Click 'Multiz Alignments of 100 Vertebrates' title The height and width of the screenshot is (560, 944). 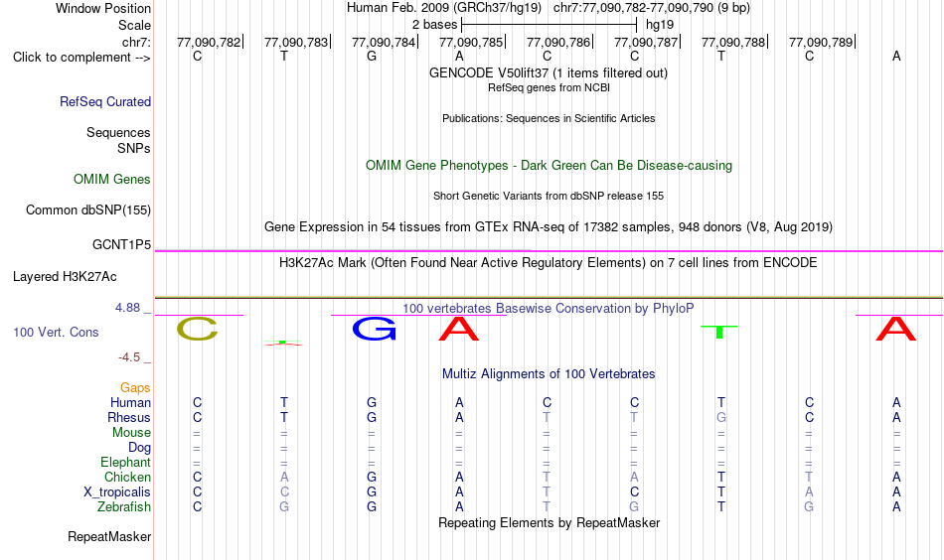pyautogui.click(x=549, y=374)
